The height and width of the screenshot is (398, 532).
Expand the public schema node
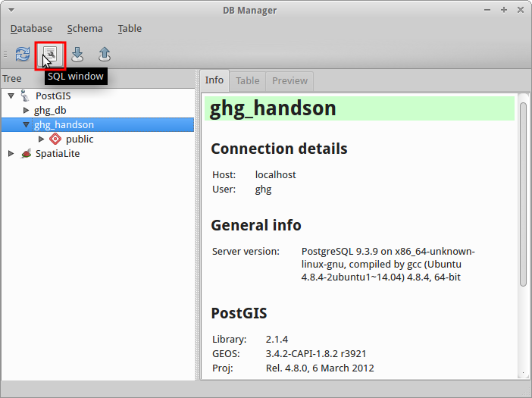[41, 139]
